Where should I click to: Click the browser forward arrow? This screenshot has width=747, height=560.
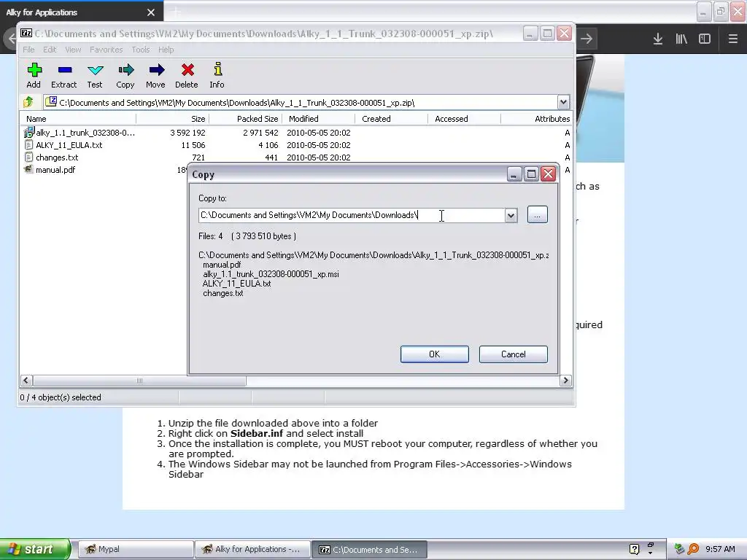click(x=587, y=39)
